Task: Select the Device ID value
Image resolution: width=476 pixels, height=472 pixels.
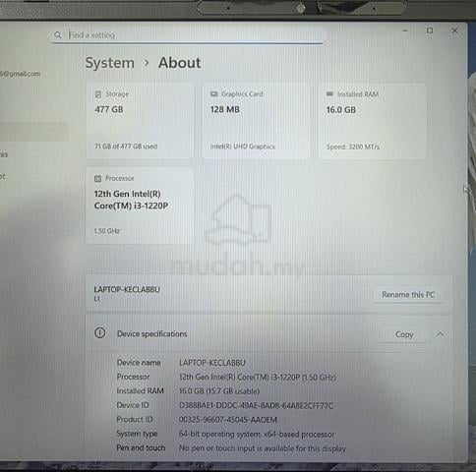Action: [256, 406]
